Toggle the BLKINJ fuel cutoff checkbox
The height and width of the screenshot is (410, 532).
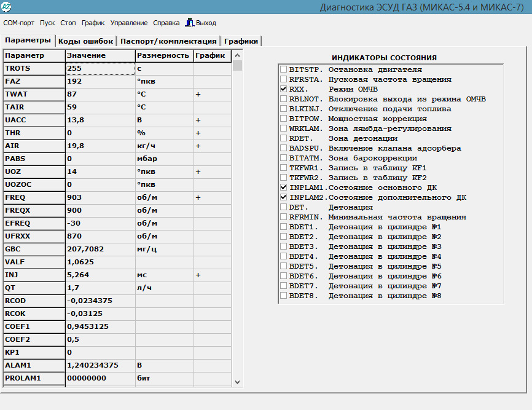click(x=284, y=109)
